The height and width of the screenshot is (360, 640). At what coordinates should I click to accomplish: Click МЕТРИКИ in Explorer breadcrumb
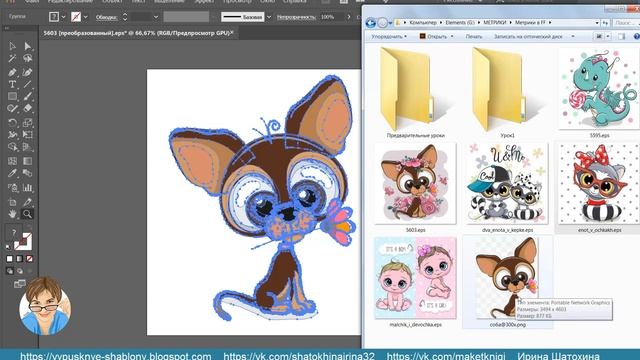click(x=495, y=23)
